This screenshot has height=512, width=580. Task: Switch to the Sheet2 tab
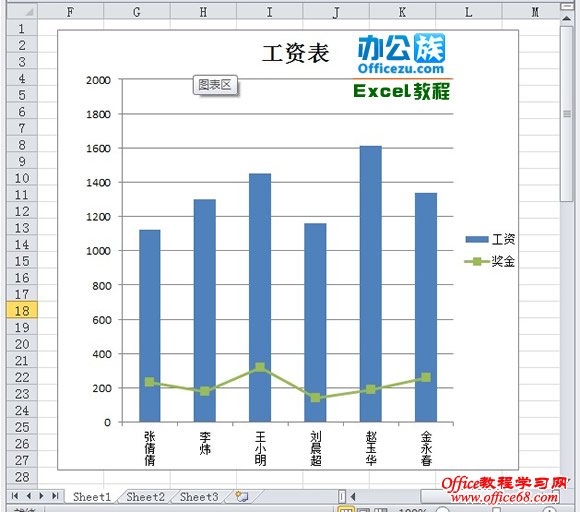point(145,496)
